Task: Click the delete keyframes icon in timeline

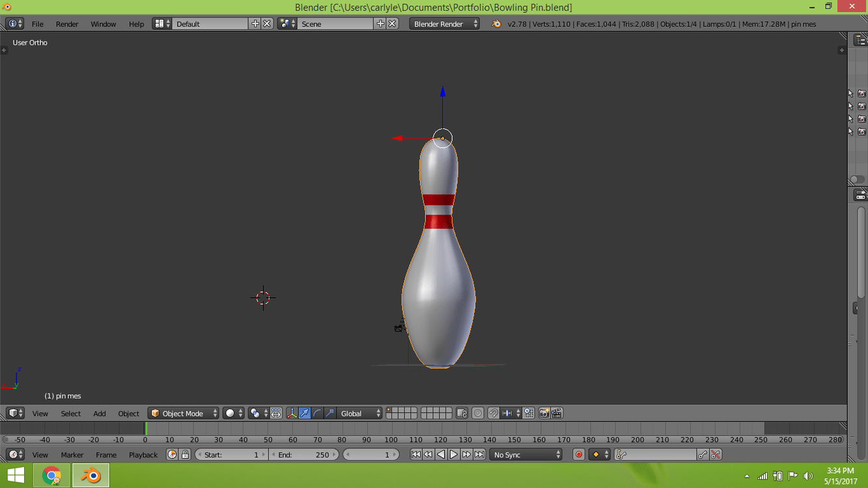Action: 716,455
